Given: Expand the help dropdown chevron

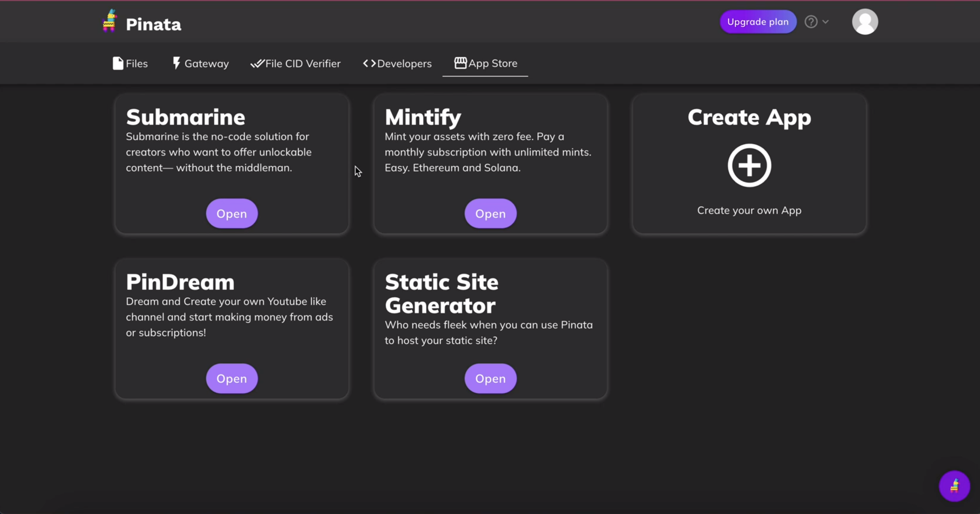Looking at the screenshot, I should (x=825, y=22).
